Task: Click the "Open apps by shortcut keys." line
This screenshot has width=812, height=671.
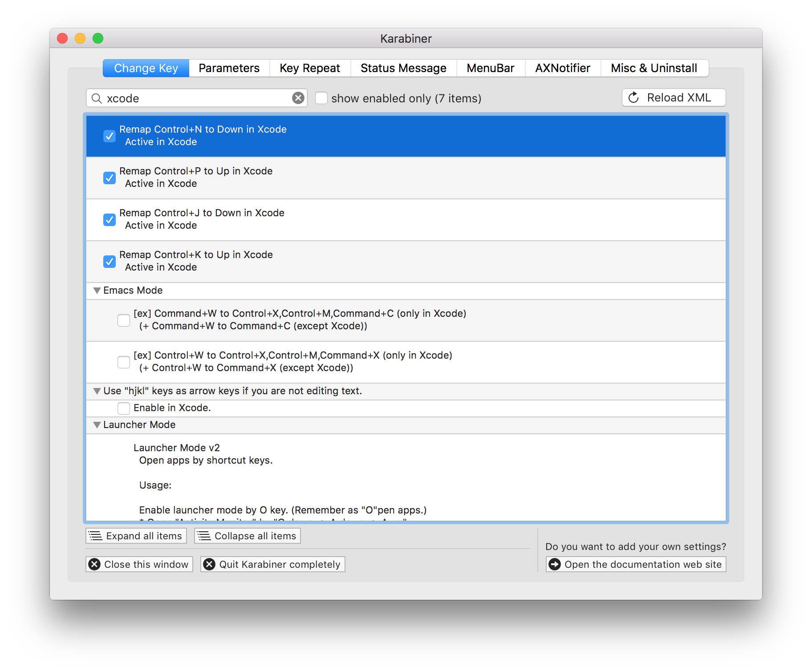Action: tap(206, 460)
